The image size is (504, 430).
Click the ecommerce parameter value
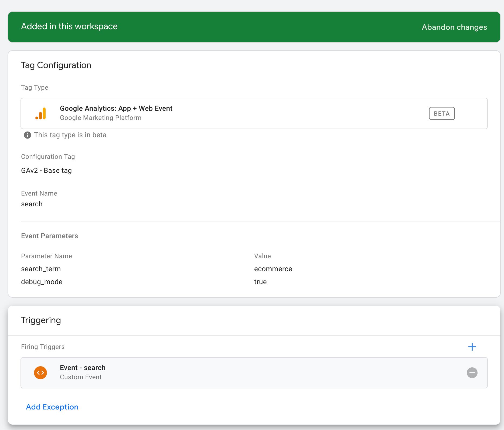pyautogui.click(x=273, y=269)
